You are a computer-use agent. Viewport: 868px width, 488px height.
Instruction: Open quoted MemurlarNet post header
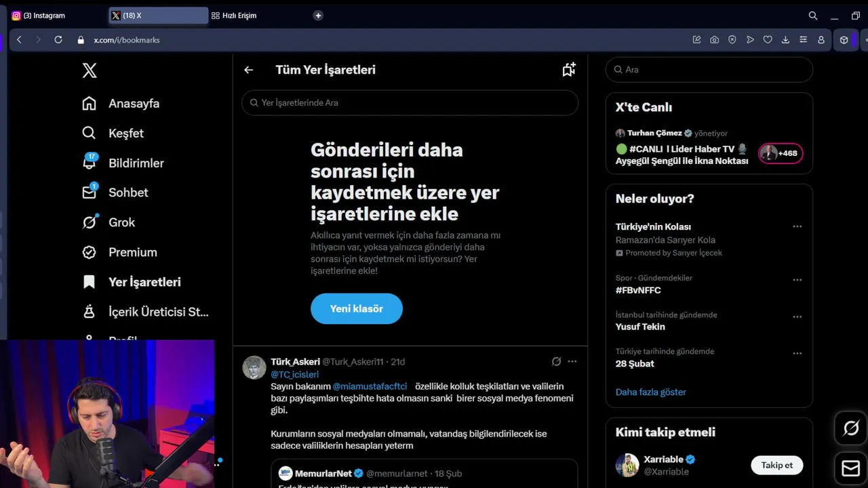[x=370, y=473]
